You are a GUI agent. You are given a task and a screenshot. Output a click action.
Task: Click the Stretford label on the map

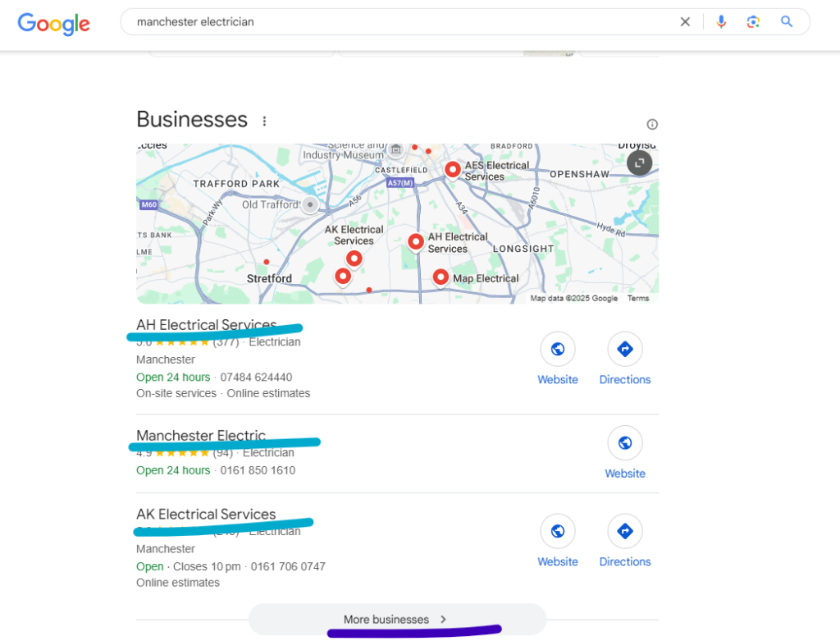coord(269,279)
